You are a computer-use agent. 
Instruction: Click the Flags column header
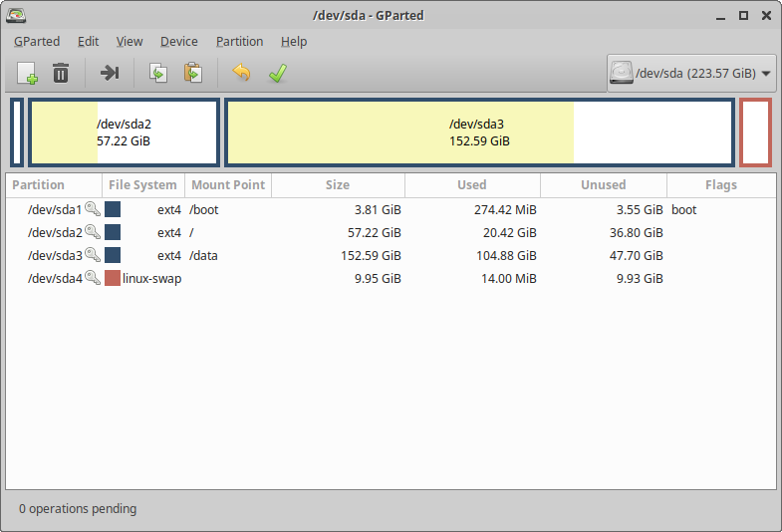(721, 185)
